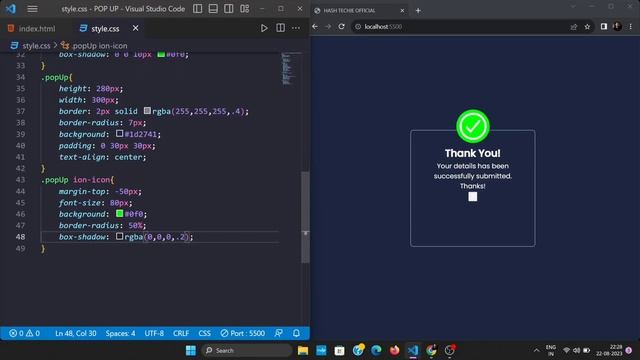The image size is (640, 360).
Task: Click the small white button below Thanks!
Action: point(473,197)
